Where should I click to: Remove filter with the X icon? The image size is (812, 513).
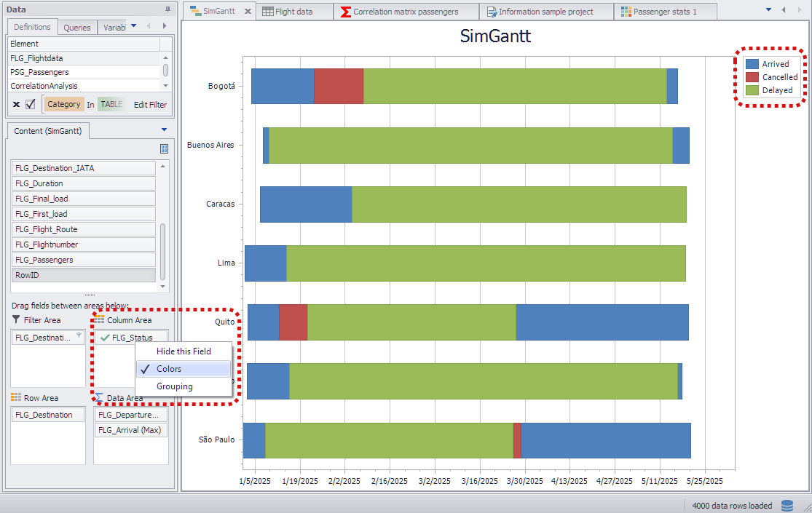(16, 104)
